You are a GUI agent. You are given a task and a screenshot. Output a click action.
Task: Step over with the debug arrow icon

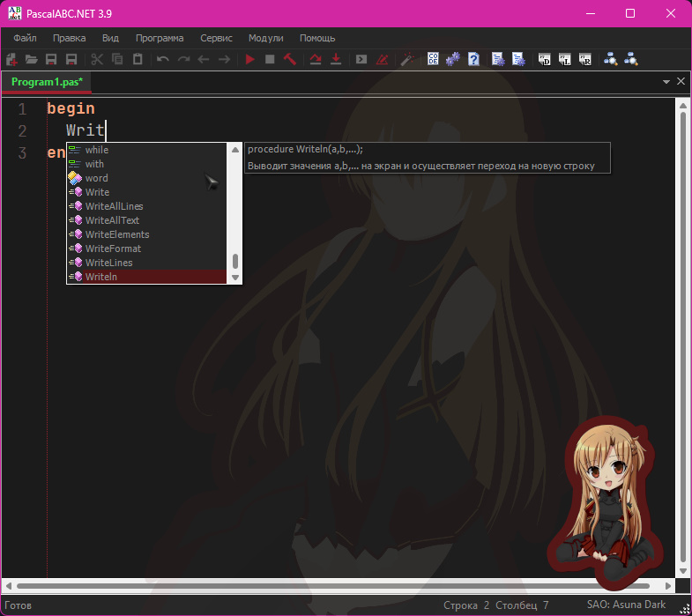[x=316, y=59]
